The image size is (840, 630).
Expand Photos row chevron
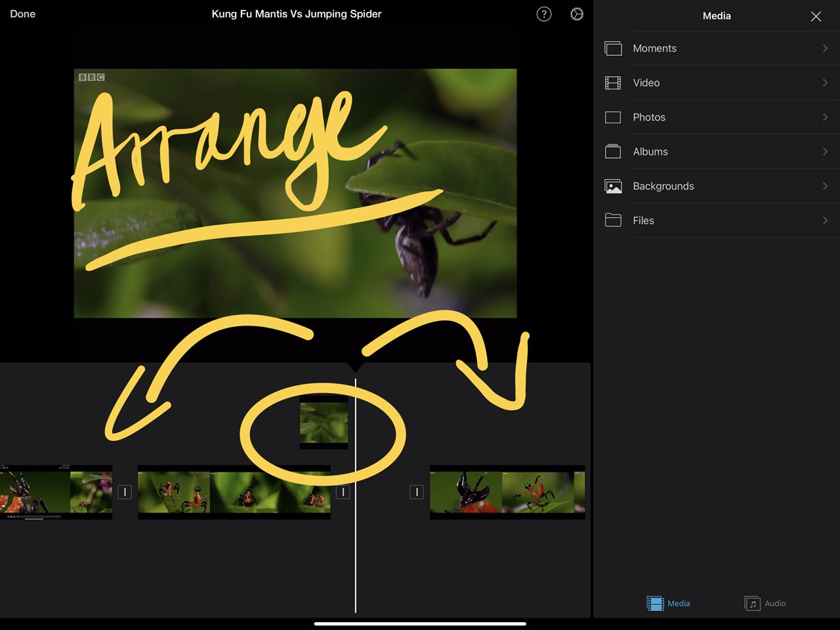[825, 117]
